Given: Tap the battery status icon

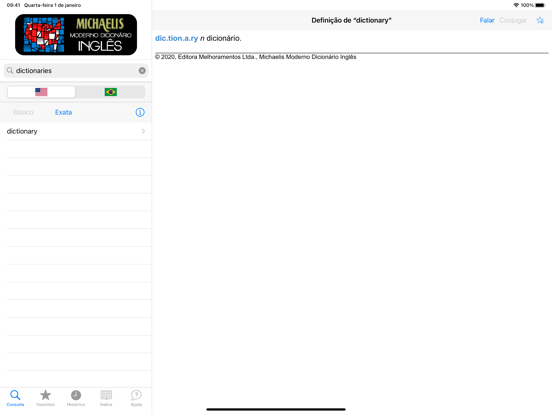Looking at the screenshot, I should (x=540, y=5).
